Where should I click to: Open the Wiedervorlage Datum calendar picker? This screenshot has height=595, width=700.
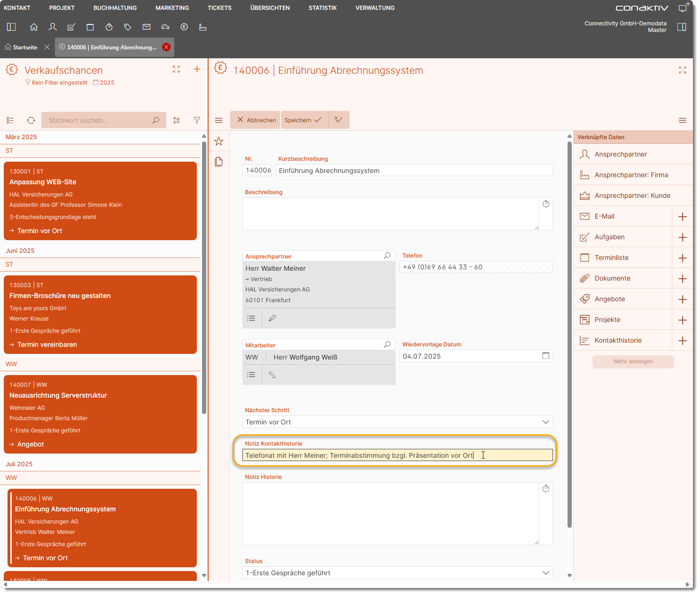[545, 356]
